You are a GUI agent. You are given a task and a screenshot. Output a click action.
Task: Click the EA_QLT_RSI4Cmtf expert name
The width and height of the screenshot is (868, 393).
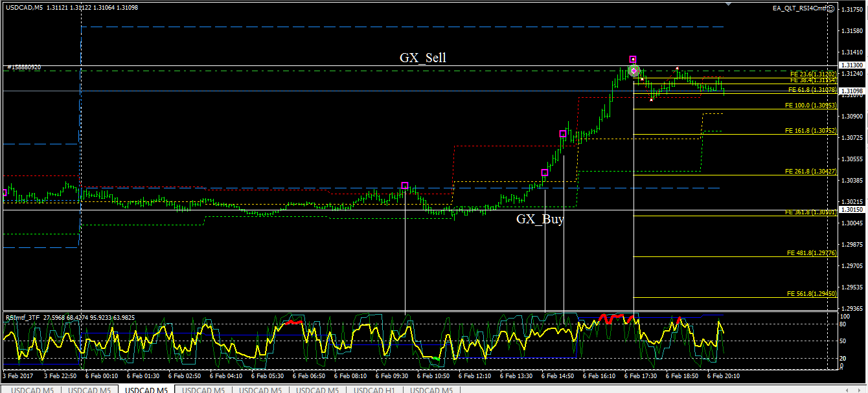[x=799, y=8]
